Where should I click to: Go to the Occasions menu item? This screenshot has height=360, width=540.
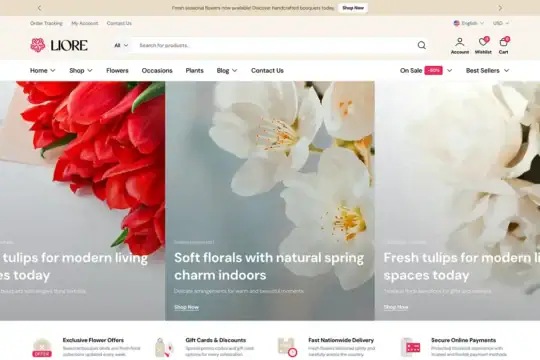click(157, 70)
